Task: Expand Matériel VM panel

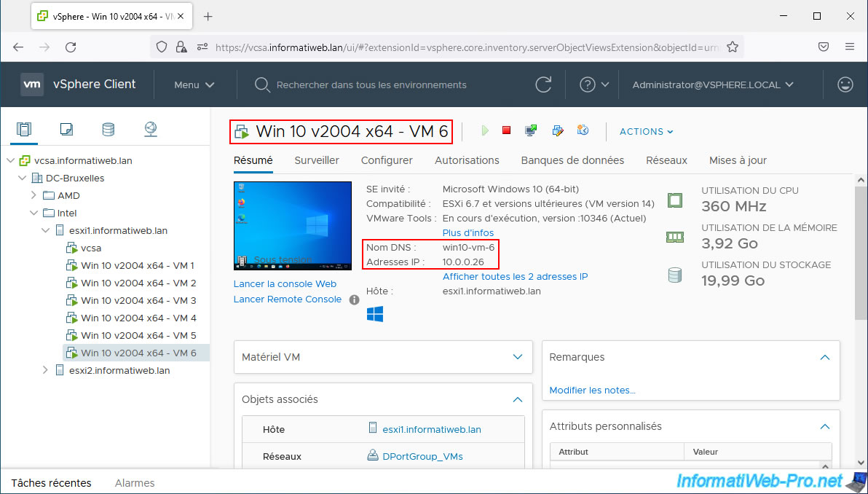Action: [x=518, y=357]
